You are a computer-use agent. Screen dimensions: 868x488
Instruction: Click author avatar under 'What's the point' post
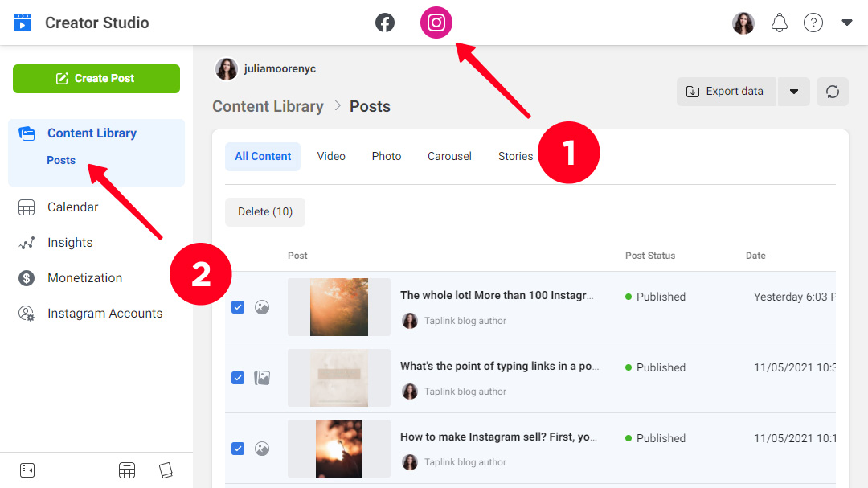pos(410,392)
